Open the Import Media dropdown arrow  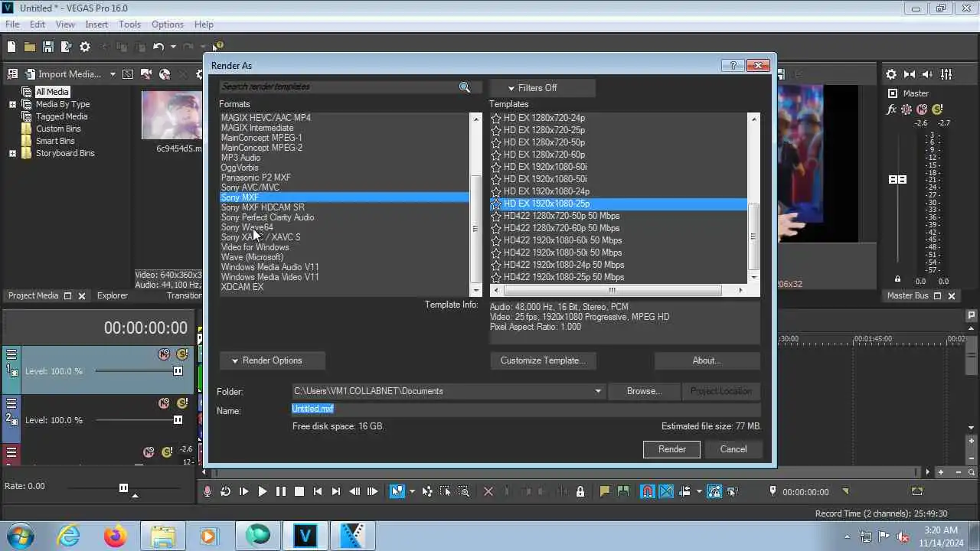pyautogui.click(x=113, y=74)
